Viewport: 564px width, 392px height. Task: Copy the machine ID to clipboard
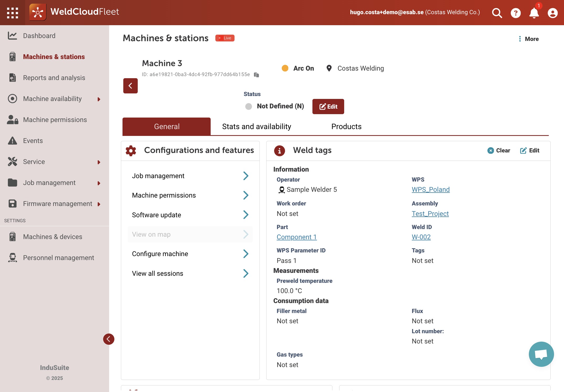[257, 75]
